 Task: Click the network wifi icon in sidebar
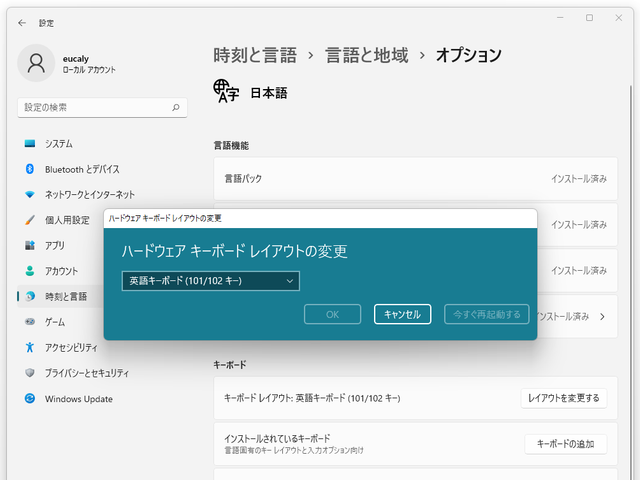30,194
